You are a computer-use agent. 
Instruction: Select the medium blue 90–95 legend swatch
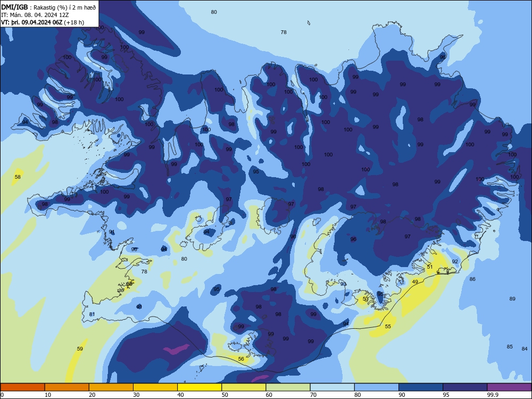(x=421, y=387)
